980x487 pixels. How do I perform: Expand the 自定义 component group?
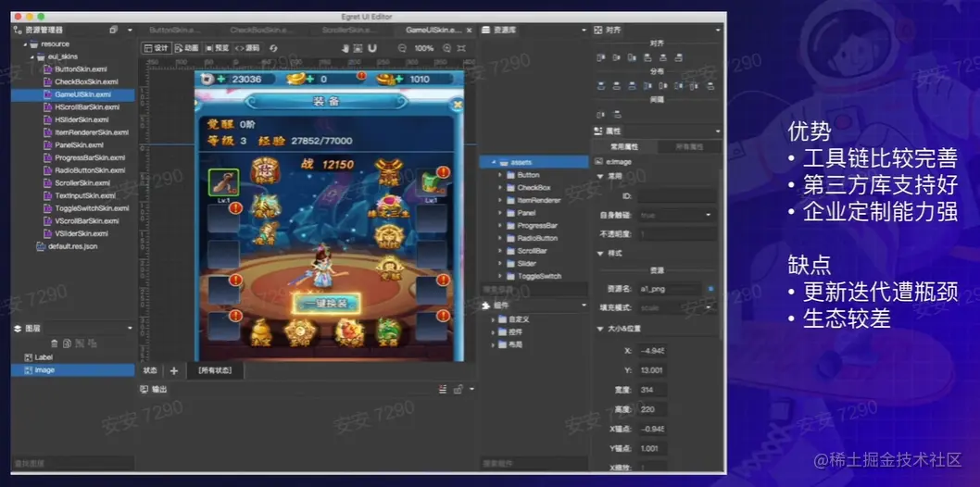493,319
